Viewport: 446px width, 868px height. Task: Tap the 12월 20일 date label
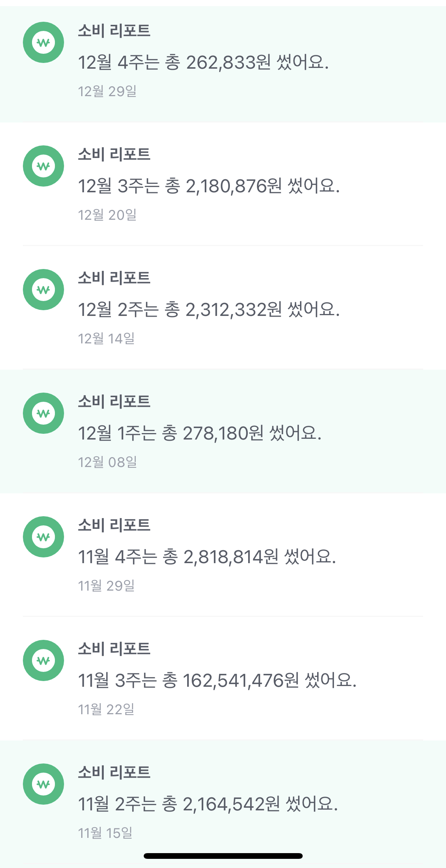point(107,215)
